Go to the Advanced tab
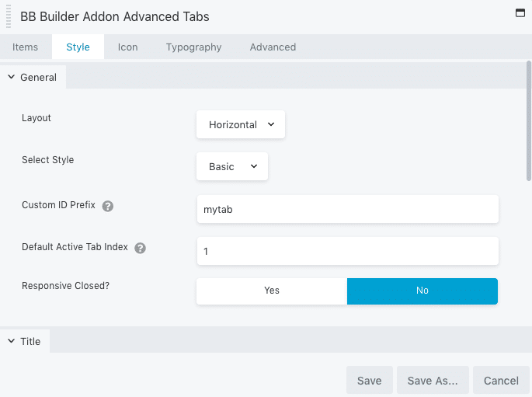The image size is (532, 397). click(273, 47)
